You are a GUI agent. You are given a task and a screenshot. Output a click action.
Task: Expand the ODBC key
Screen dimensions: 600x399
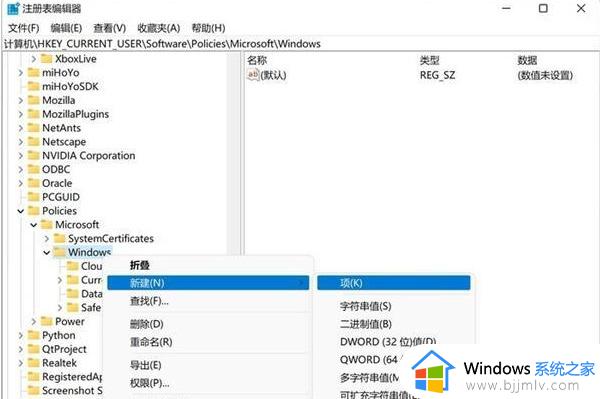21,169
